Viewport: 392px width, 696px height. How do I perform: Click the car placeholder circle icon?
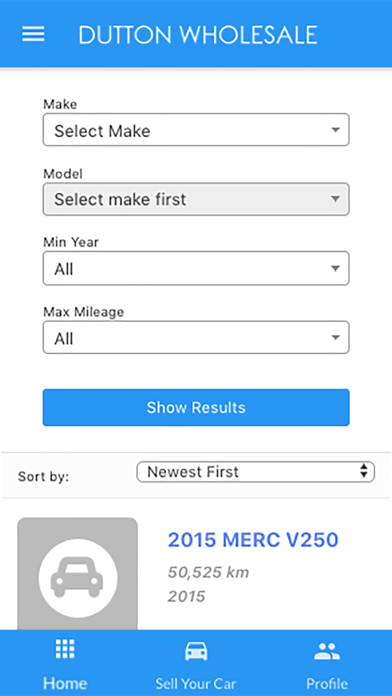[x=78, y=577]
